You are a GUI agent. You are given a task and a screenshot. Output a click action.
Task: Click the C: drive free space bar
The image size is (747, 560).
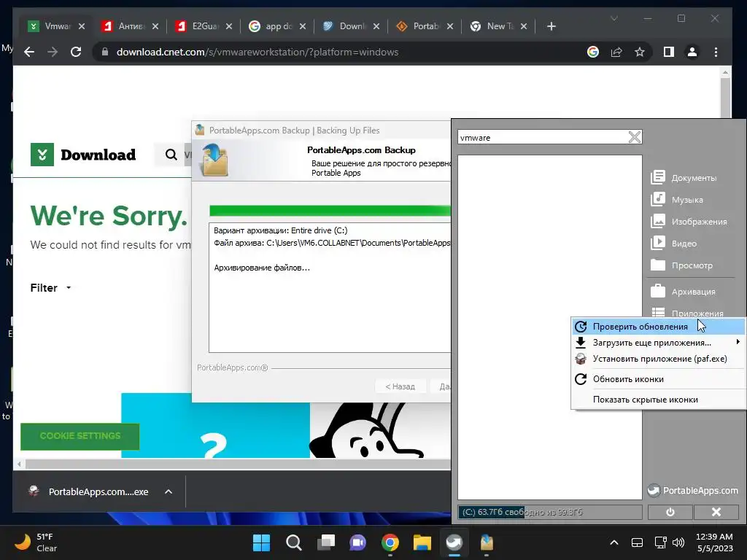coord(550,513)
